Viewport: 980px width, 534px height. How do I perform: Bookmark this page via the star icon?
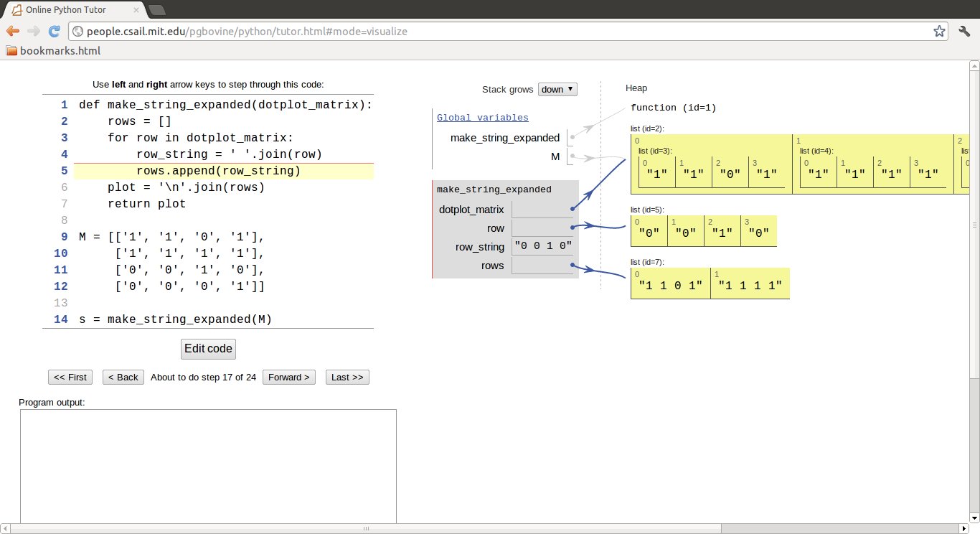tap(940, 31)
